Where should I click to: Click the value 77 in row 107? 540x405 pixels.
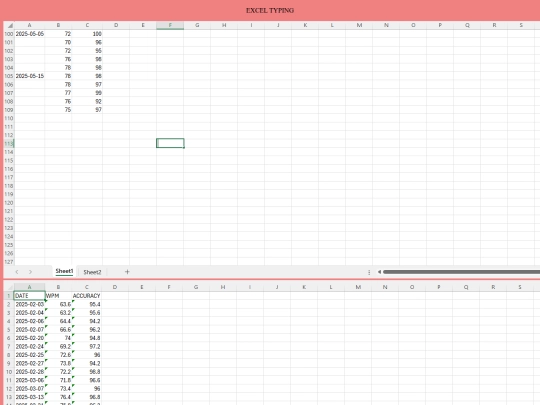coord(58,93)
